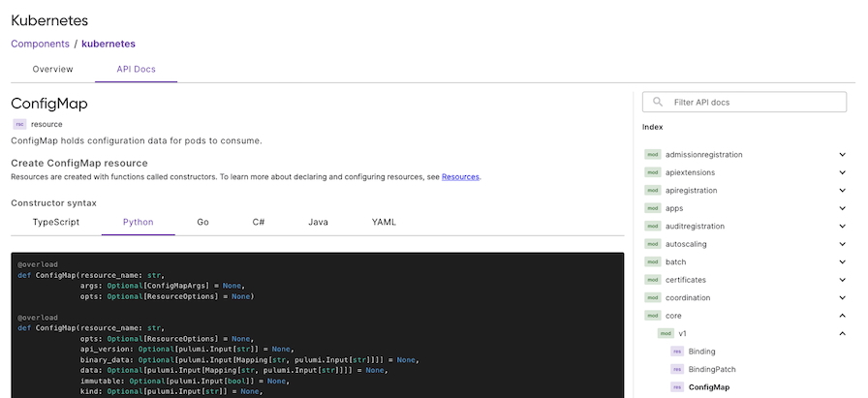Collapse the v1 submodule chevron
Viewport: 868px width, 398px height.
842,333
